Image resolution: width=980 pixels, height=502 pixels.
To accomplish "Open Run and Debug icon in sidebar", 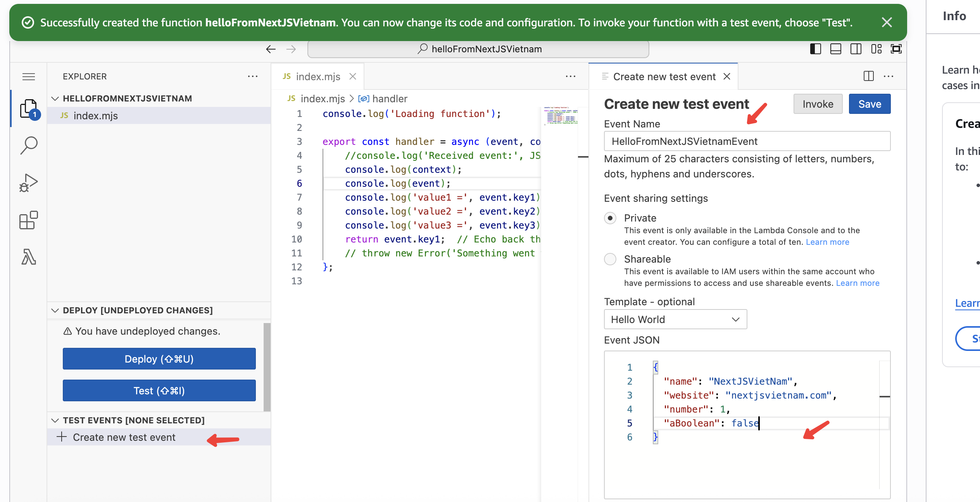I will pos(29,182).
